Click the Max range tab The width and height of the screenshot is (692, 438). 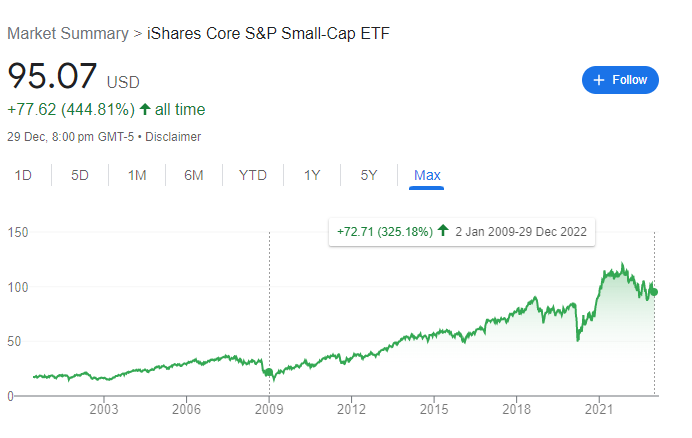(x=427, y=175)
